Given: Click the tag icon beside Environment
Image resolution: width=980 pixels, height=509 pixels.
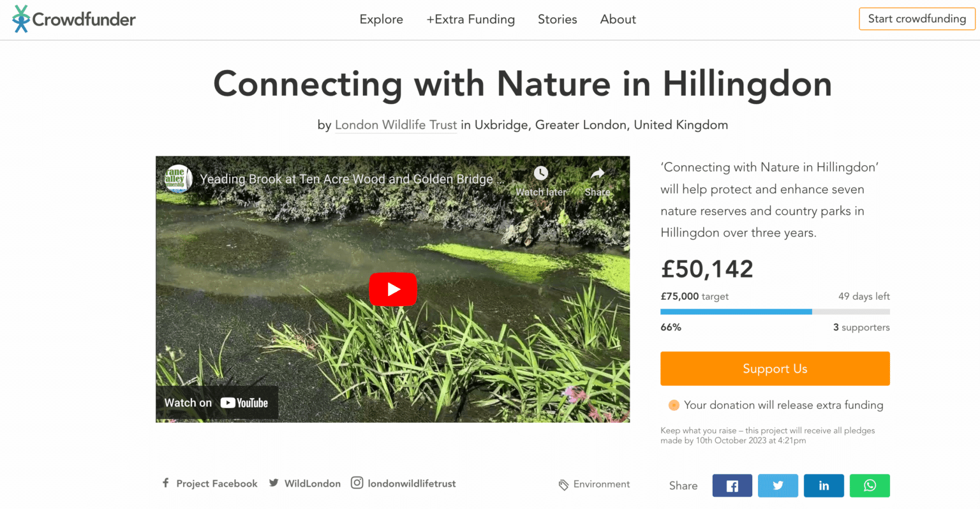Looking at the screenshot, I should (564, 484).
